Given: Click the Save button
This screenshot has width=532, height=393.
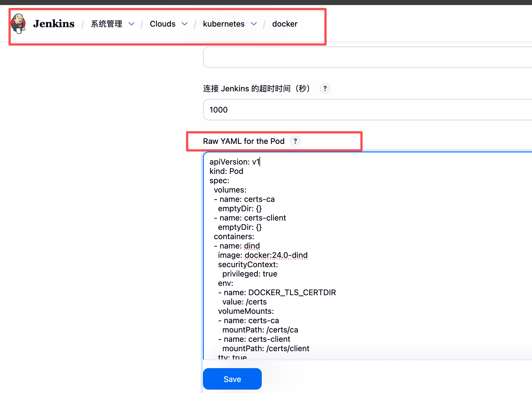Looking at the screenshot, I should tap(232, 379).
